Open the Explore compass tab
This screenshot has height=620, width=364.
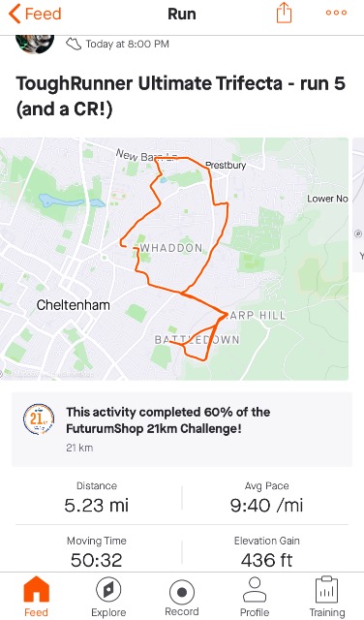tap(108, 597)
